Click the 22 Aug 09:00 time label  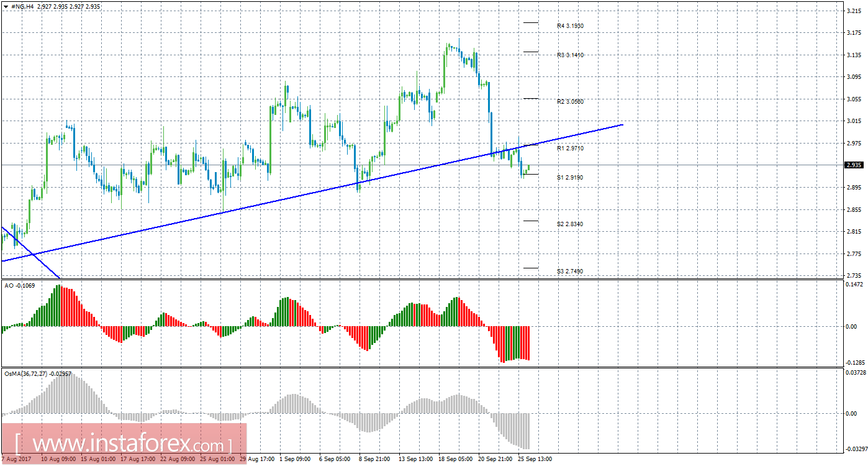pos(178,459)
